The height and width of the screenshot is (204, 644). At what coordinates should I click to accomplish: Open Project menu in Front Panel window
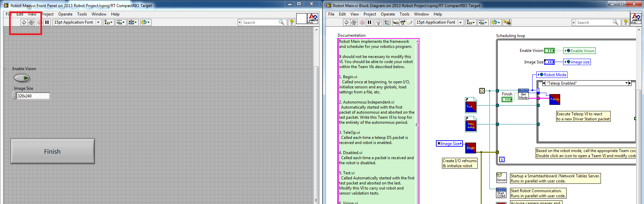47,14
